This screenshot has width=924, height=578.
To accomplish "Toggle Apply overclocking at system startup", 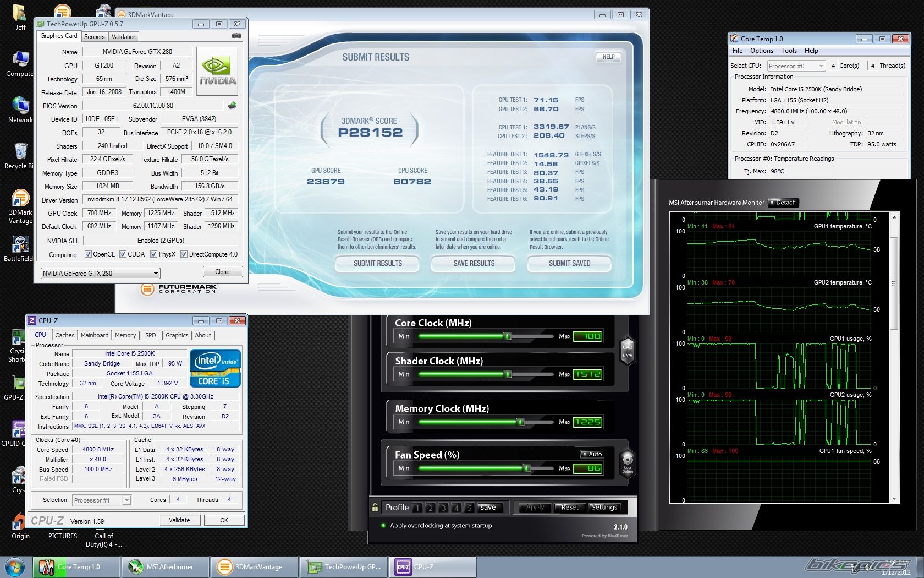I will (x=383, y=525).
